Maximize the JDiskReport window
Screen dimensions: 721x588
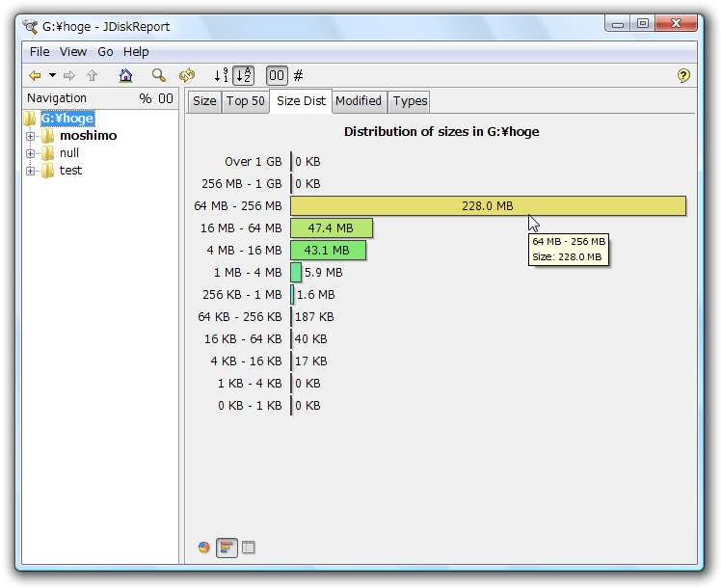point(643,23)
